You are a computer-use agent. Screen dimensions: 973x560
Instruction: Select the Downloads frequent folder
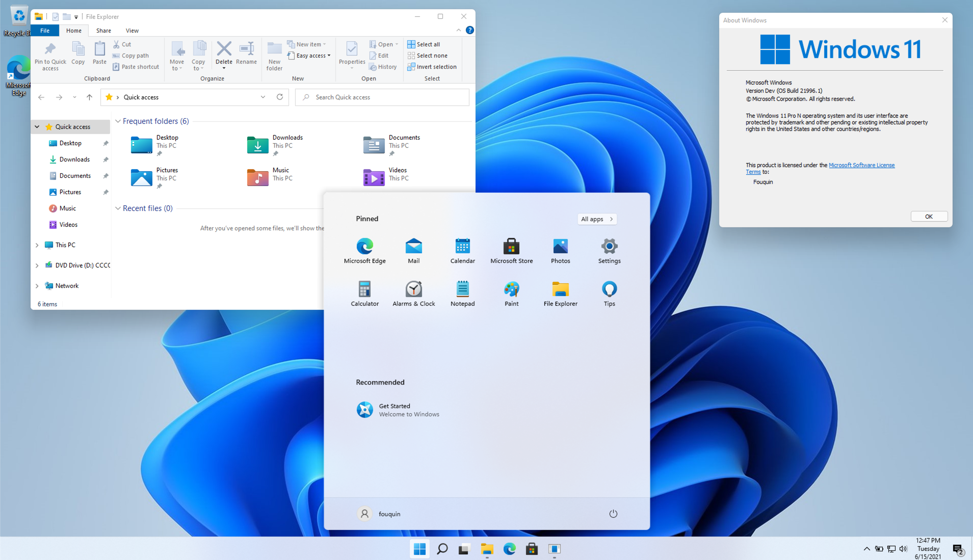[275, 145]
